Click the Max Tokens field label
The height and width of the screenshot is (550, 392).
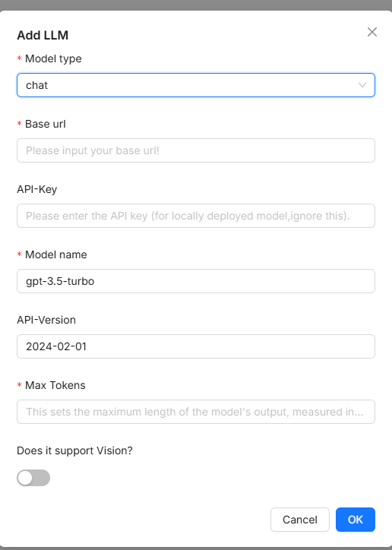click(x=55, y=385)
